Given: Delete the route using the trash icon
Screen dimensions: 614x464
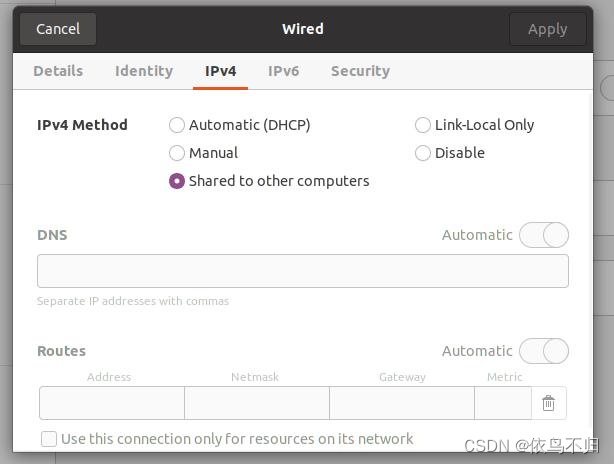Looking at the screenshot, I should point(548,403).
